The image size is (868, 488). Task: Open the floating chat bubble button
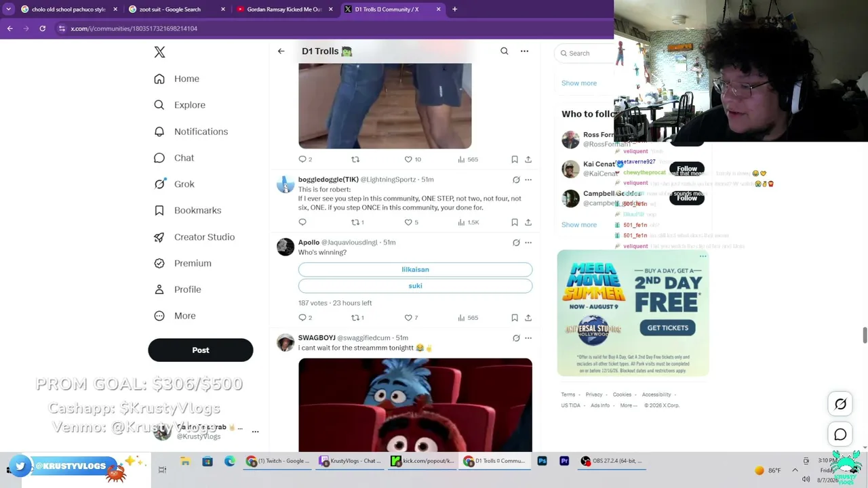pyautogui.click(x=840, y=434)
